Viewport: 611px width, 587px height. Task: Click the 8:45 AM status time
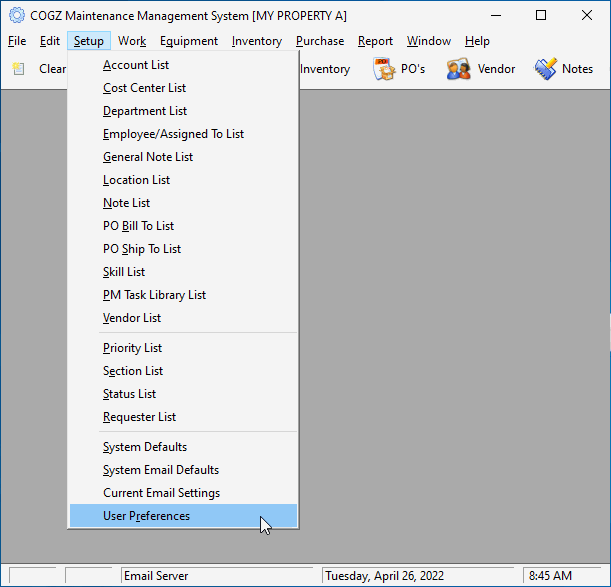pos(550,576)
